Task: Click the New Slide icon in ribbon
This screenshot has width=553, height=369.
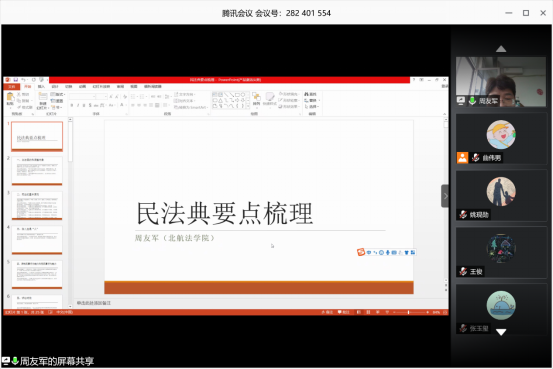Action: 43,100
